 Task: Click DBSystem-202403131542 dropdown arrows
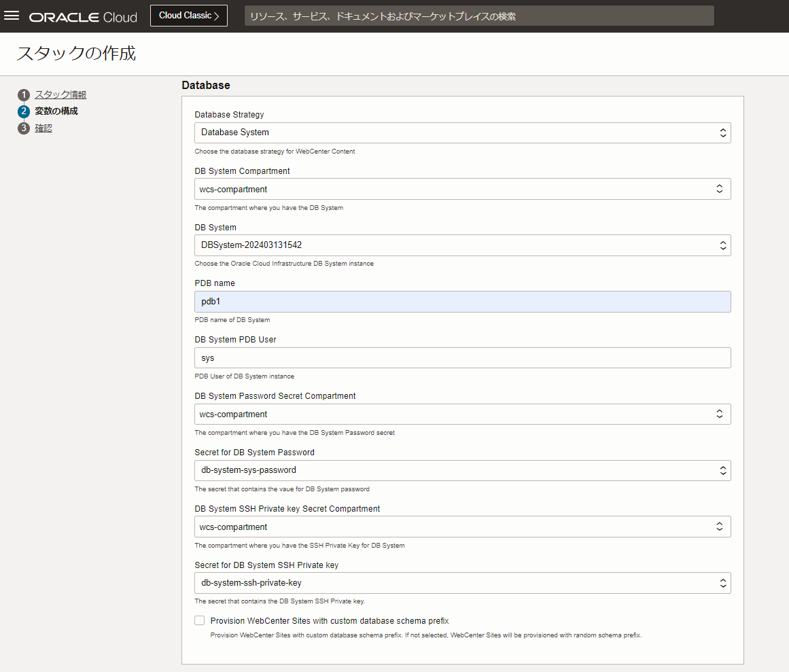tap(722, 245)
